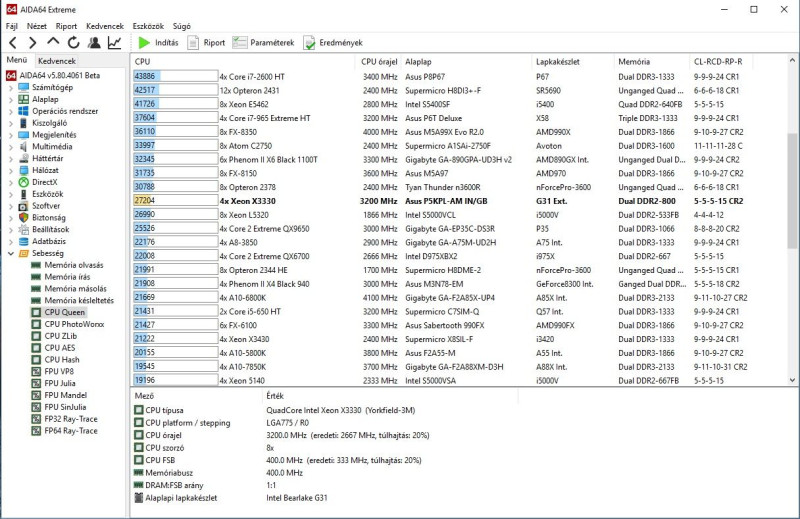Select the FP64 Ray-Trace benchmark
Image resolution: width=800 pixels, height=519 pixels.
click(70, 431)
